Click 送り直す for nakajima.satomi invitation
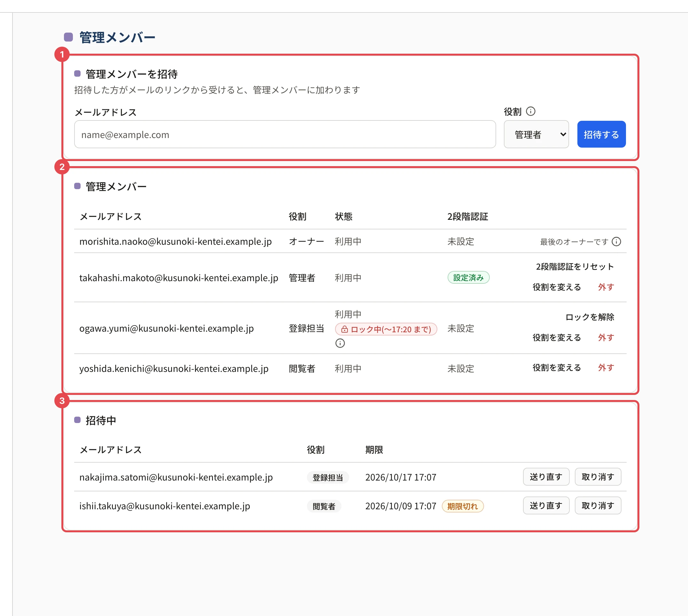Viewport: 688px width, 616px height. click(x=546, y=477)
